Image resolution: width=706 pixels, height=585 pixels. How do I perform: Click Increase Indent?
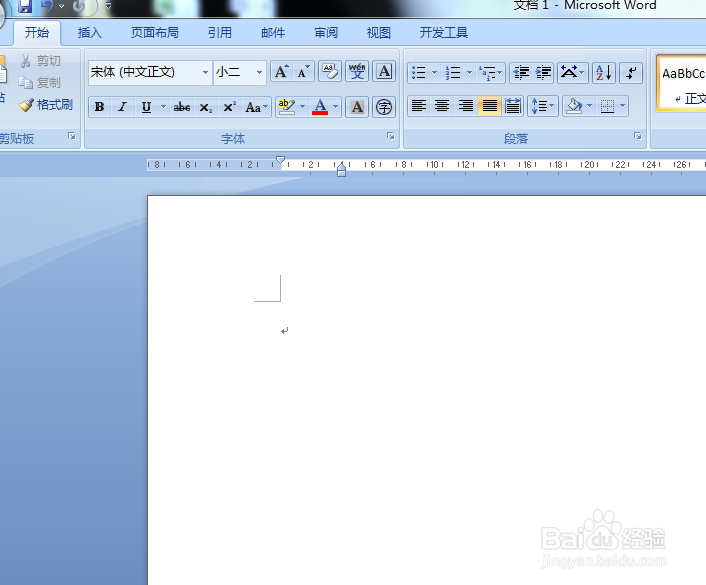point(543,73)
